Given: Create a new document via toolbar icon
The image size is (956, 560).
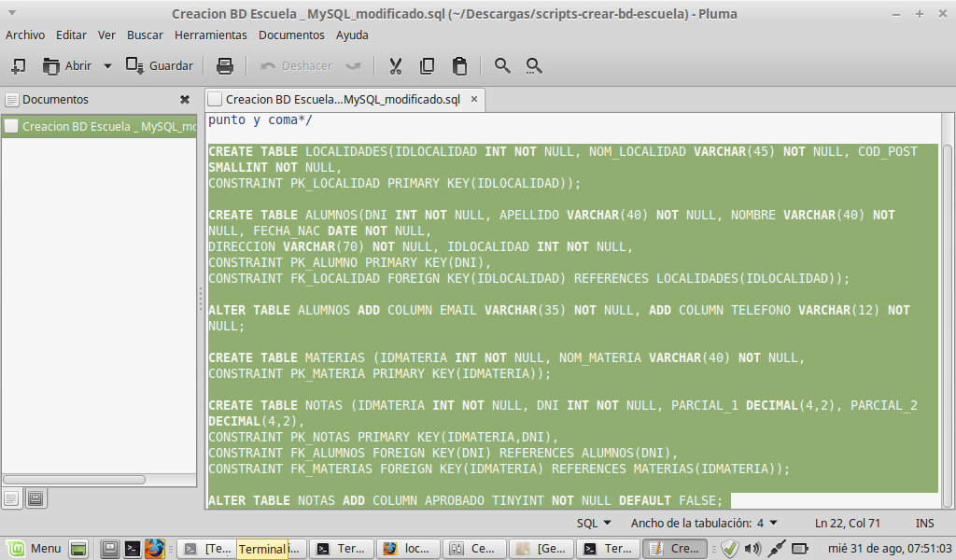Looking at the screenshot, I should [18, 66].
